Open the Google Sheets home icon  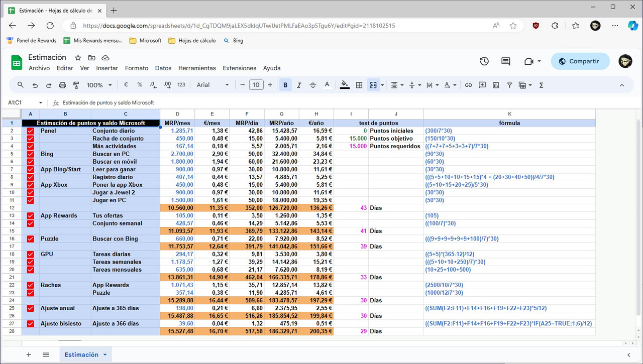[17, 63]
